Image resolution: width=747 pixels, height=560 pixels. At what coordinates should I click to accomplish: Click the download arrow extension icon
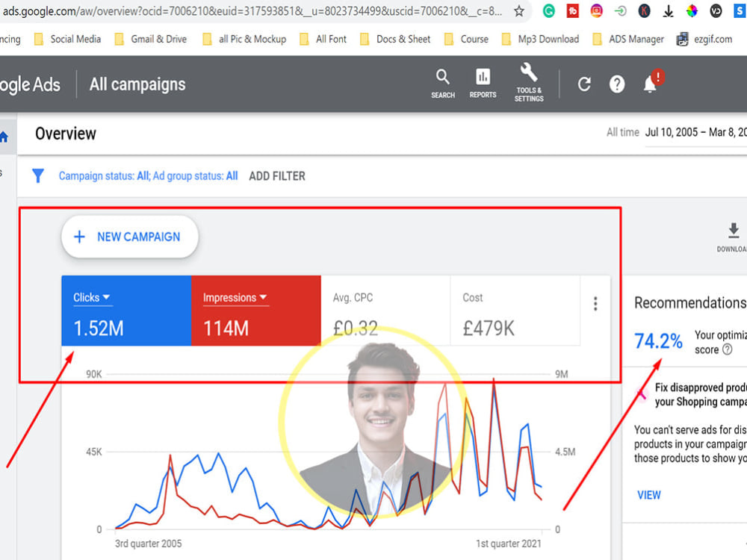tap(668, 11)
